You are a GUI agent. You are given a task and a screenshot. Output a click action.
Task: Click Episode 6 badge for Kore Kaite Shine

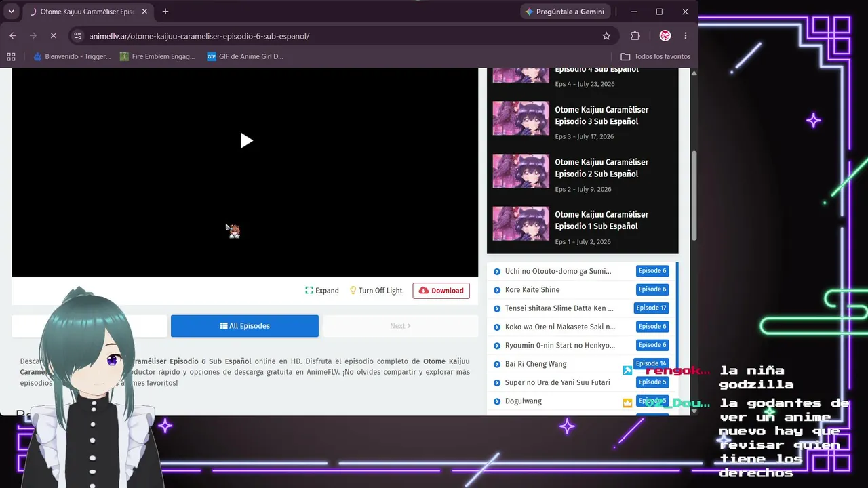click(x=652, y=289)
